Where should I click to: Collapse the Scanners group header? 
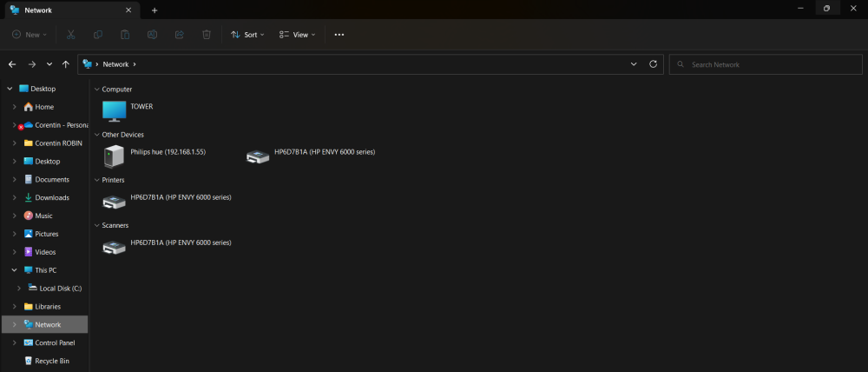tap(97, 226)
